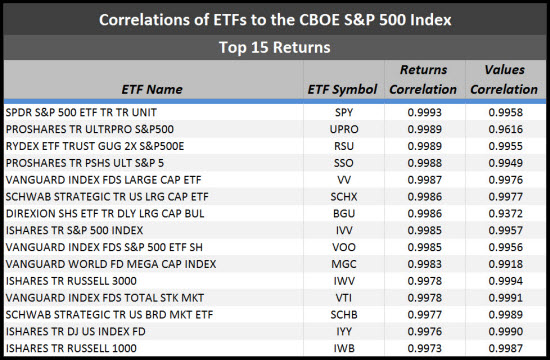Screen dimensions: 550x360
Task: Select the Vanguard Large Cap ETF name cell
Action: tap(103, 180)
